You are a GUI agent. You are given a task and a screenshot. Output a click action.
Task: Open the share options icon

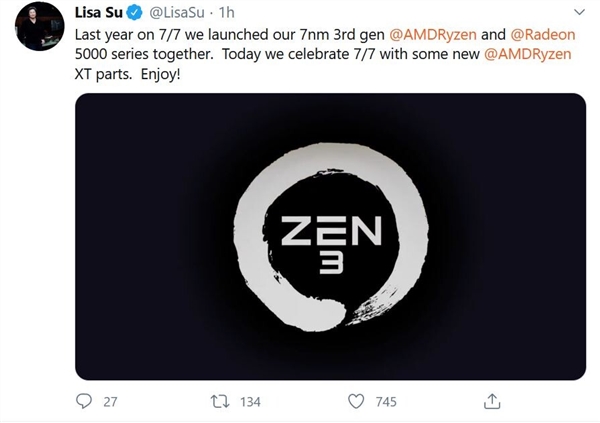pyautogui.click(x=491, y=400)
